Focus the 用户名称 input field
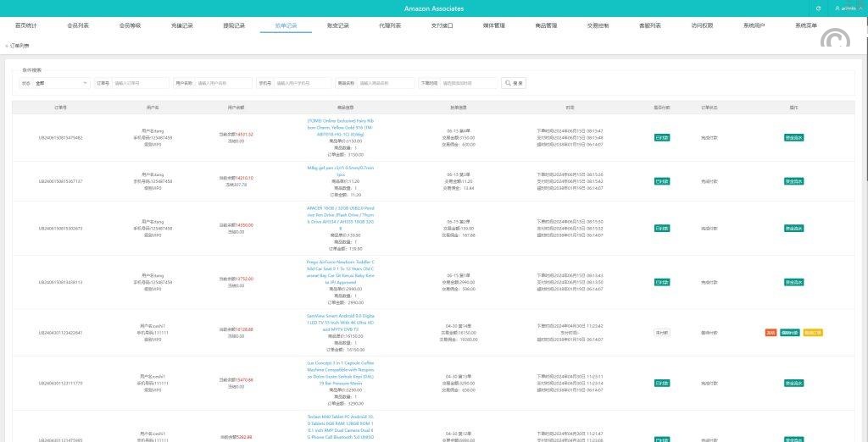 [x=224, y=83]
